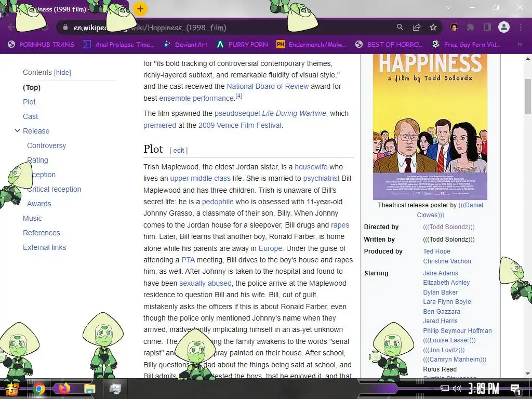
Task: Open the upper middle class link
Action: pos(200,179)
